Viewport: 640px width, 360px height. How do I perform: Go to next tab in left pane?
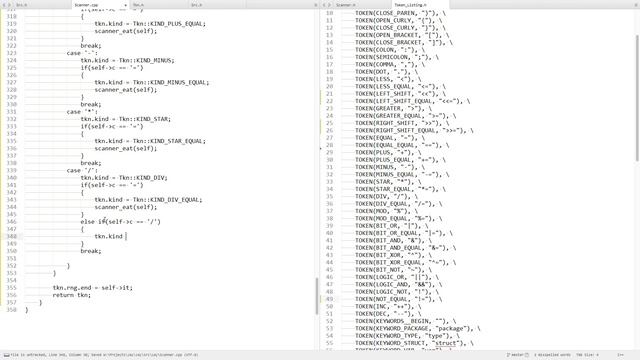pos(9,5)
